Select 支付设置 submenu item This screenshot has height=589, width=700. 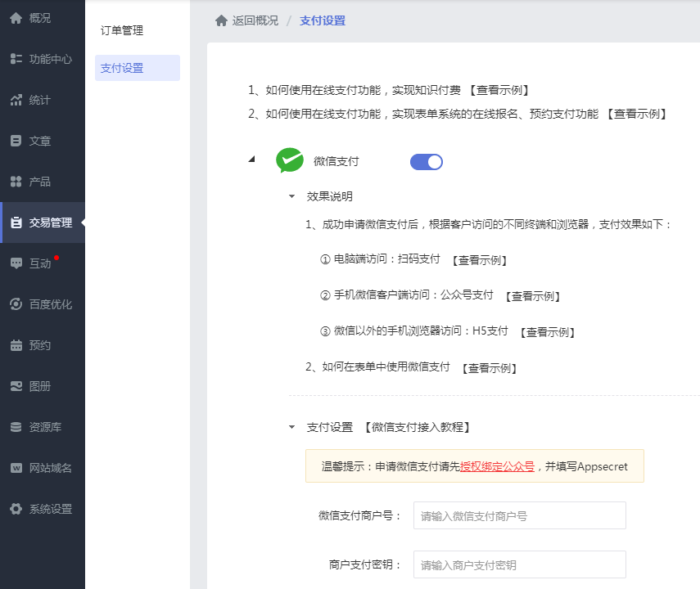tap(138, 68)
